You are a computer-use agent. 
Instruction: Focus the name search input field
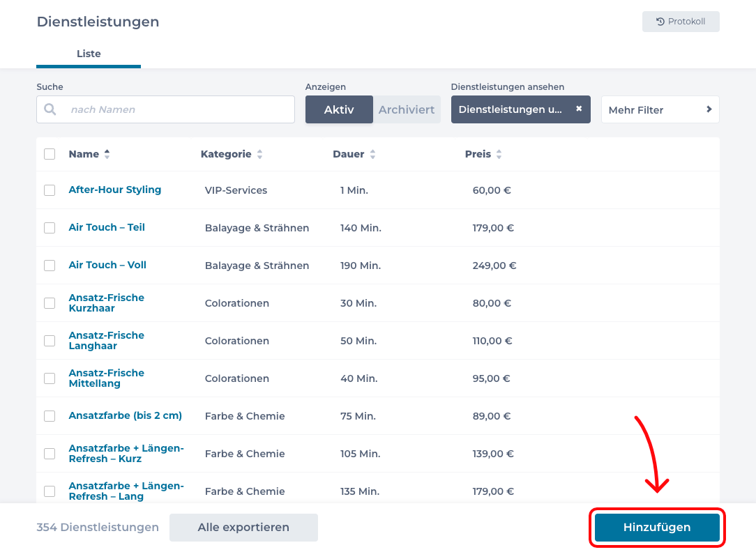(x=178, y=109)
